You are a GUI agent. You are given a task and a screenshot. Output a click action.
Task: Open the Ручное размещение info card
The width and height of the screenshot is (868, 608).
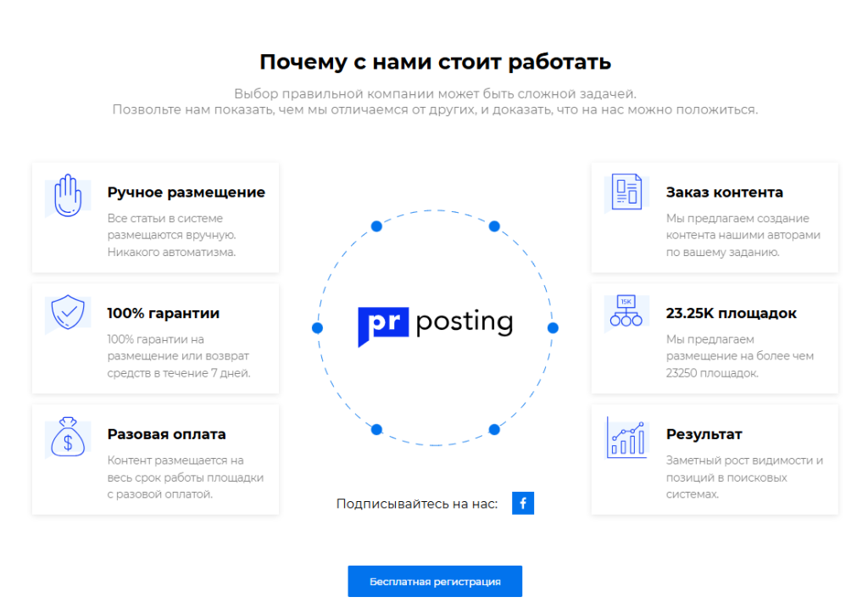155,217
